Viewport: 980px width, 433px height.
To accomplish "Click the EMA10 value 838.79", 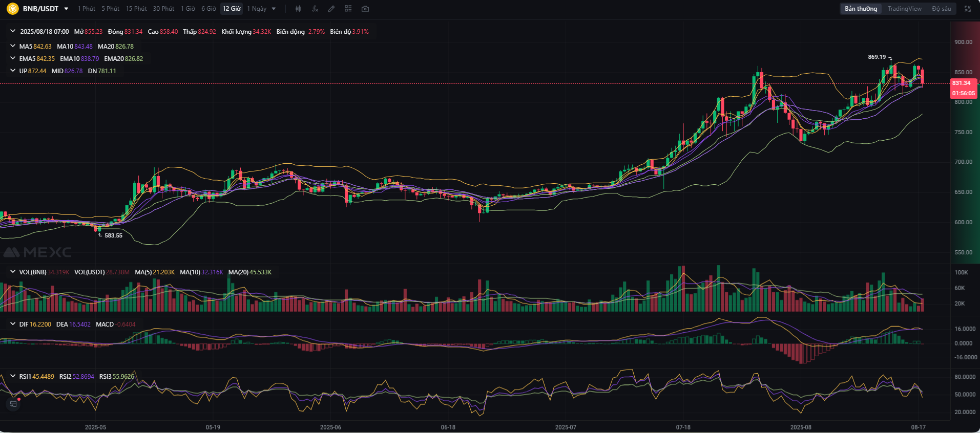I will coord(90,58).
